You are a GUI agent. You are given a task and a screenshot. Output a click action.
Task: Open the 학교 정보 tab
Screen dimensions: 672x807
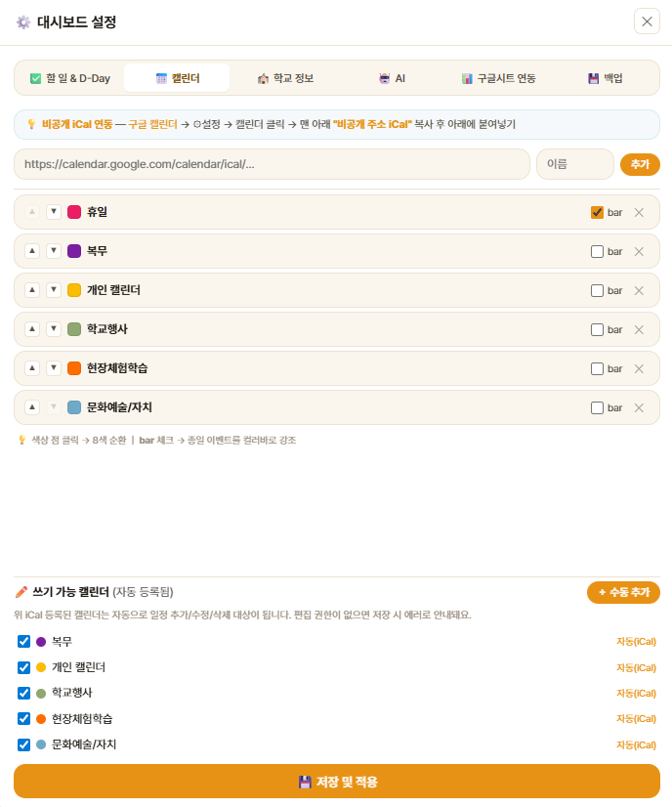285,78
